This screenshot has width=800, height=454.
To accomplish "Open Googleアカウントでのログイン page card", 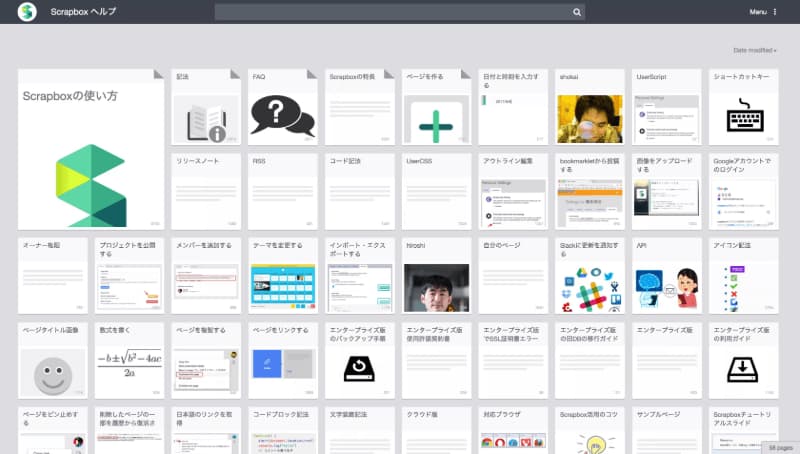I will click(x=743, y=191).
